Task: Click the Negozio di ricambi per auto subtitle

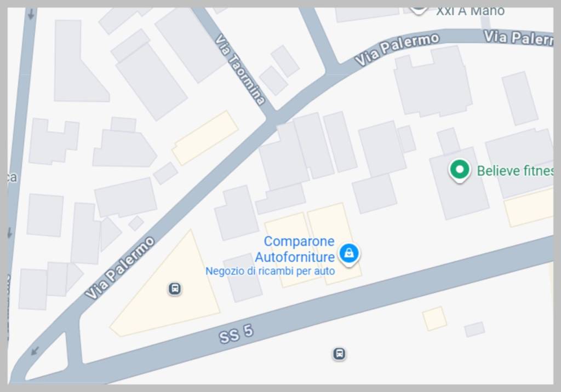Action: click(x=270, y=271)
